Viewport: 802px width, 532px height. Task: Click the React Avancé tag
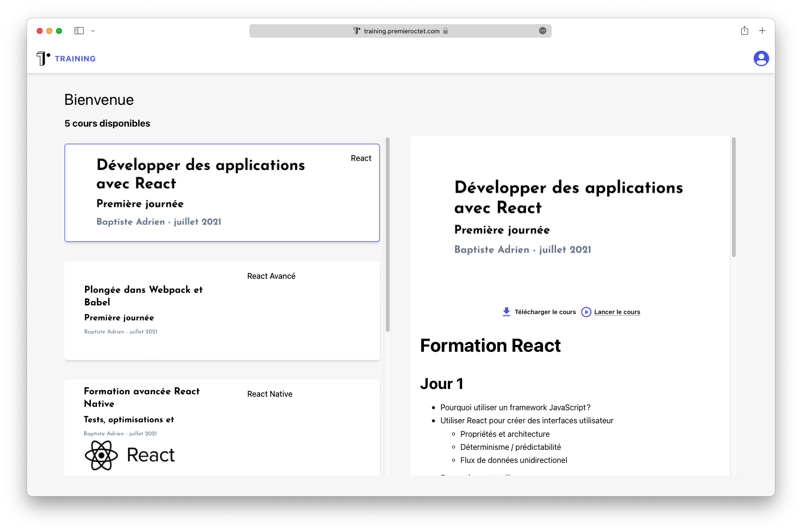(271, 276)
